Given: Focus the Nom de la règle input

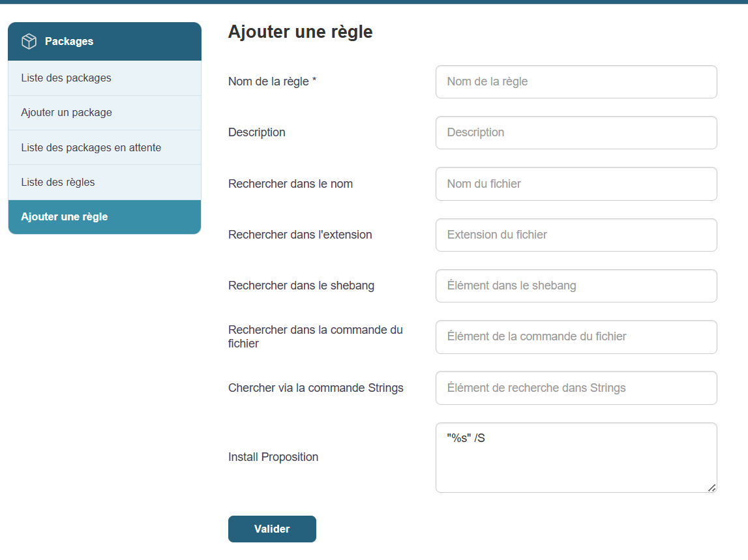Looking at the screenshot, I should click(x=576, y=82).
